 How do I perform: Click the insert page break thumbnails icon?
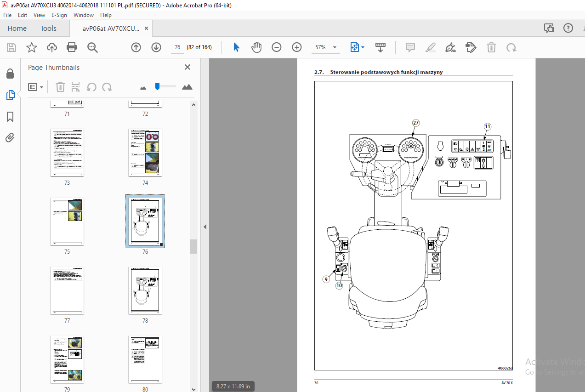(76, 87)
